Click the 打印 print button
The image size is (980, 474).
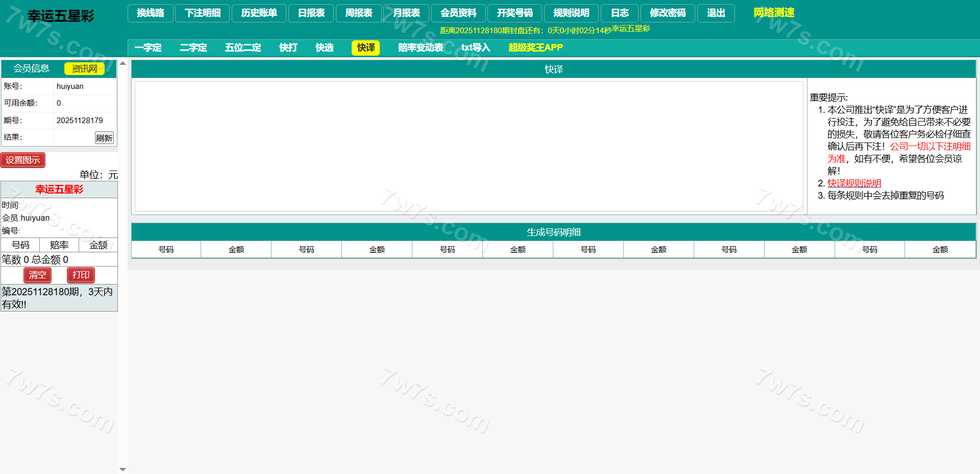point(81,275)
